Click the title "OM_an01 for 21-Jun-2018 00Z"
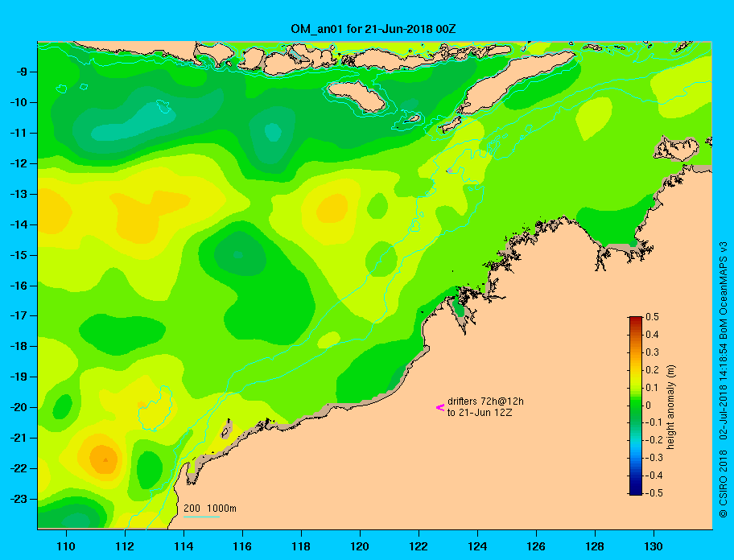 pos(373,29)
